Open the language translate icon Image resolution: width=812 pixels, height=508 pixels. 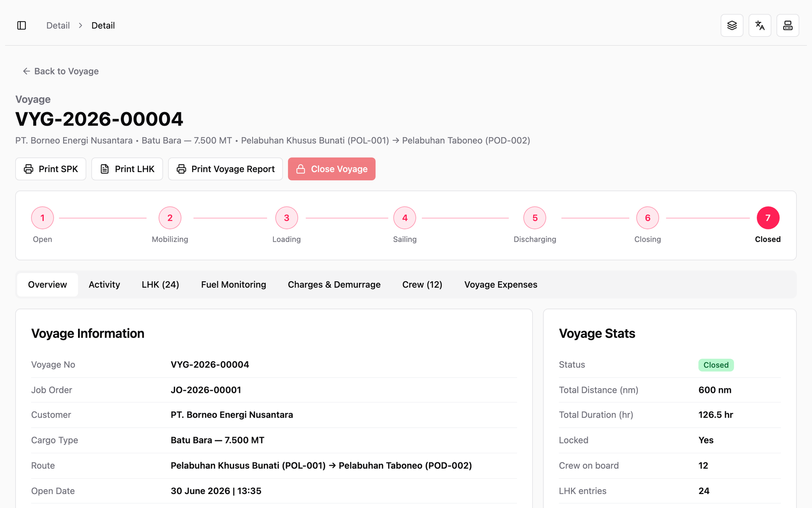click(x=760, y=25)
